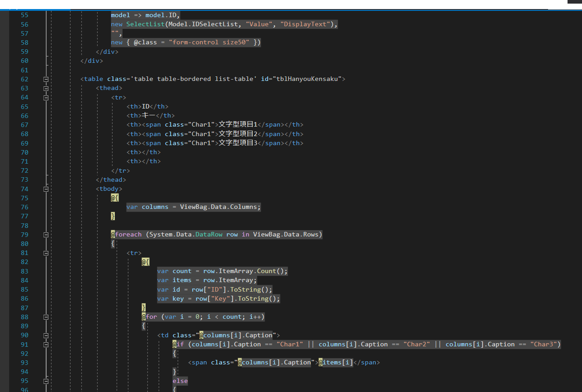Click the DataRow type in the foreach

tap(209, 235)
